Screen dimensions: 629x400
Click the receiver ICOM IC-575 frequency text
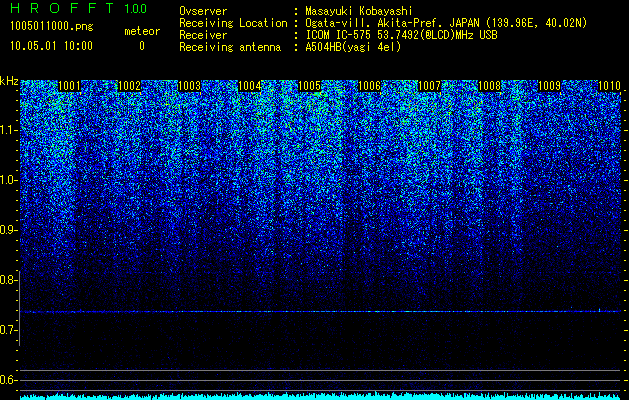click(402, 35)
